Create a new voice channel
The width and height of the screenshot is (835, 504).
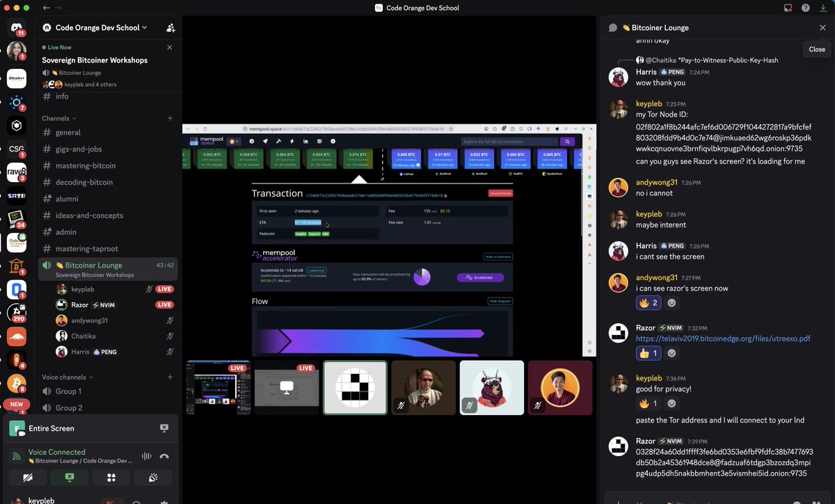click(170, 377)
